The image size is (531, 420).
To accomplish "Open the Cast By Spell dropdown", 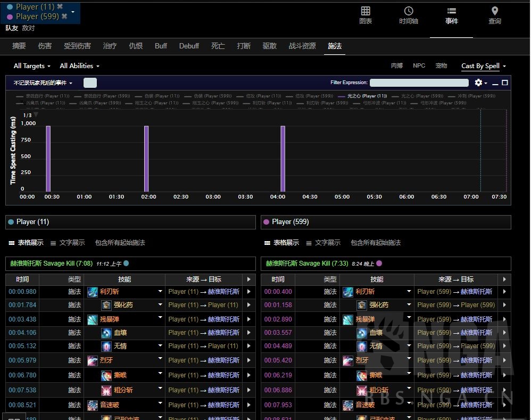I will (483, 66).
